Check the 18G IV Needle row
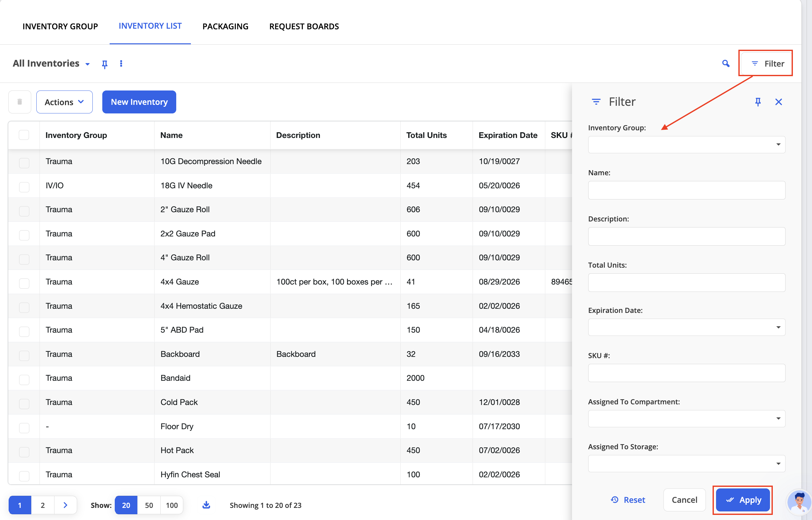This screenshot has width=812, height=520. coord(24,187)
